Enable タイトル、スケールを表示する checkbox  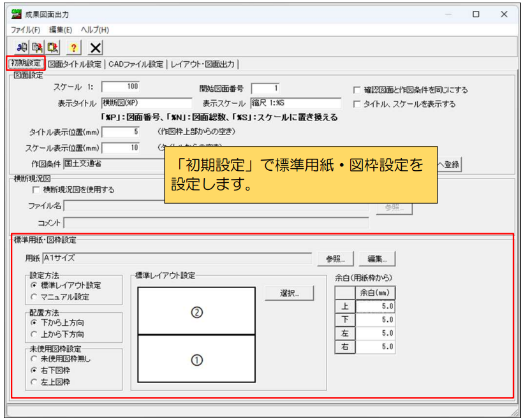pyautogui.click(x=357, y=105)
